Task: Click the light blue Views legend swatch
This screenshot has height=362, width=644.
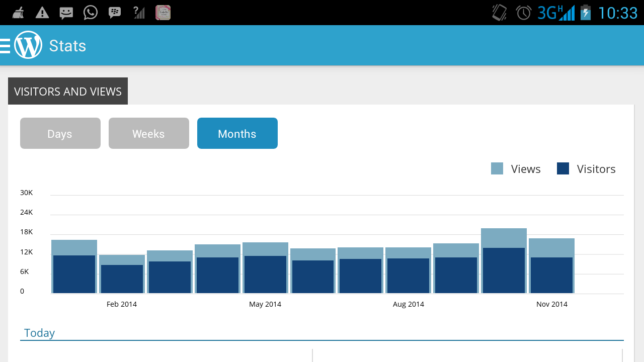Action: click(x=497, y=169)
